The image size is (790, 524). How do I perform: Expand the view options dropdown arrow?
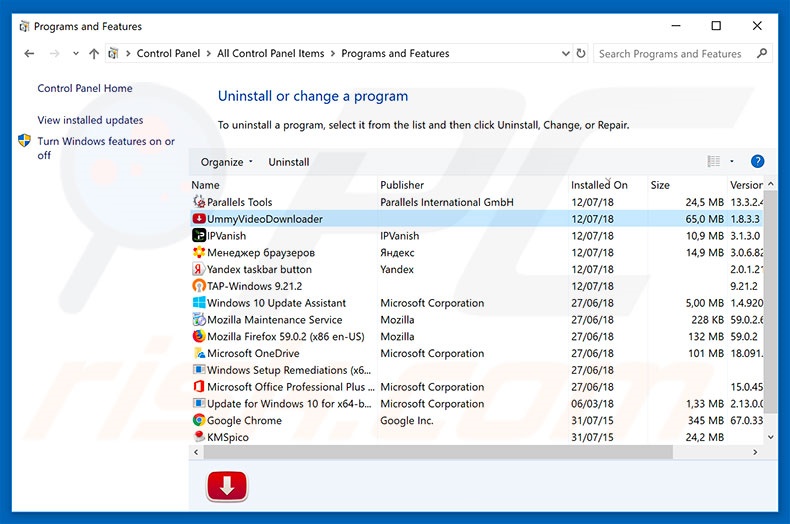[732, 162]
